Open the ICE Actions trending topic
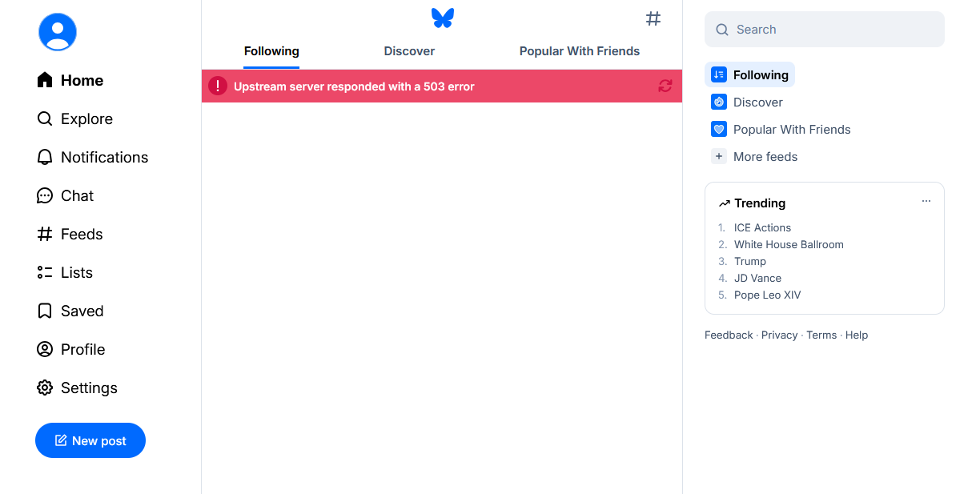Image resolution: width=980 pixels, height=494 pixels. [762, 227]
